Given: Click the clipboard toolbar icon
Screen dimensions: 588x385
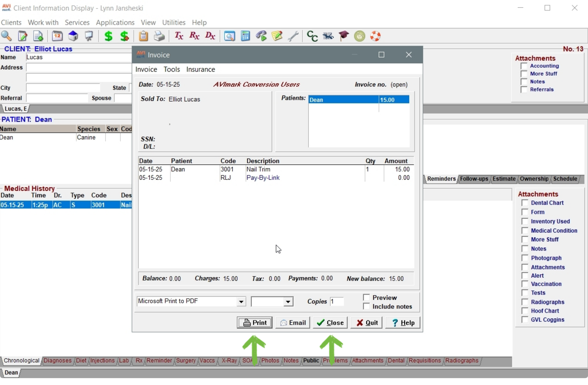Looking at the screenshot, I should (x=143, y=36).
